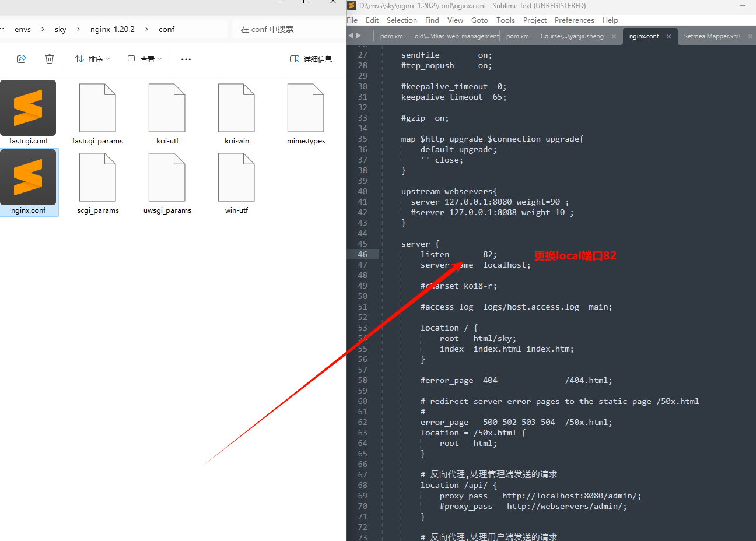Click the ellipsis before envs in address bar

point(2,29)
